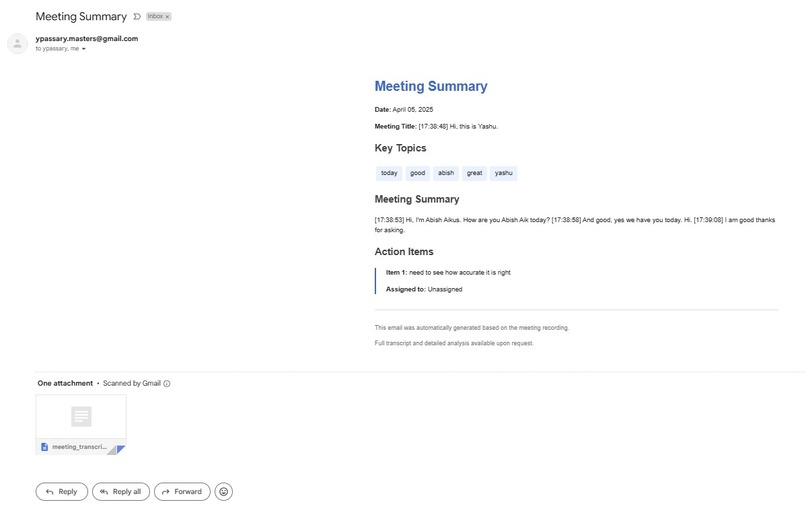Click the Date: April 05, 2025 line
Viewport: 806px width, 527px height.
(x=404, y=110)
